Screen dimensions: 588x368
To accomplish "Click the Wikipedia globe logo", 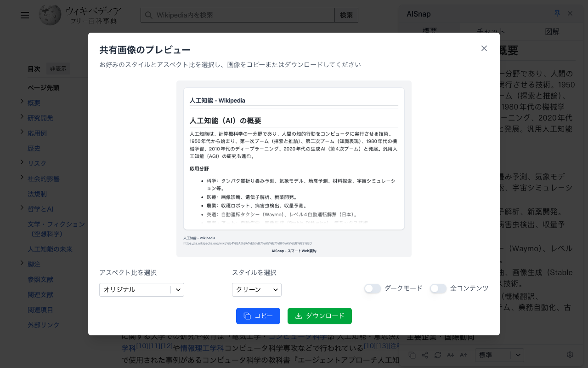I will coord(50,15).
